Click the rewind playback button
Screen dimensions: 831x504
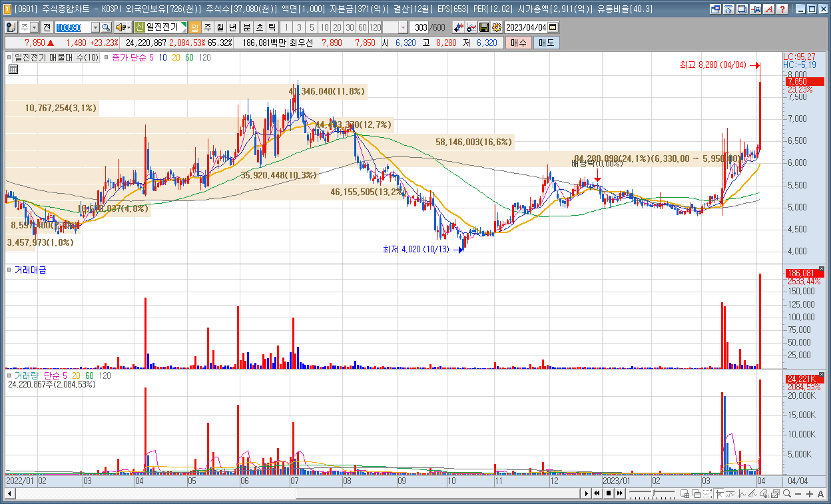597,493
